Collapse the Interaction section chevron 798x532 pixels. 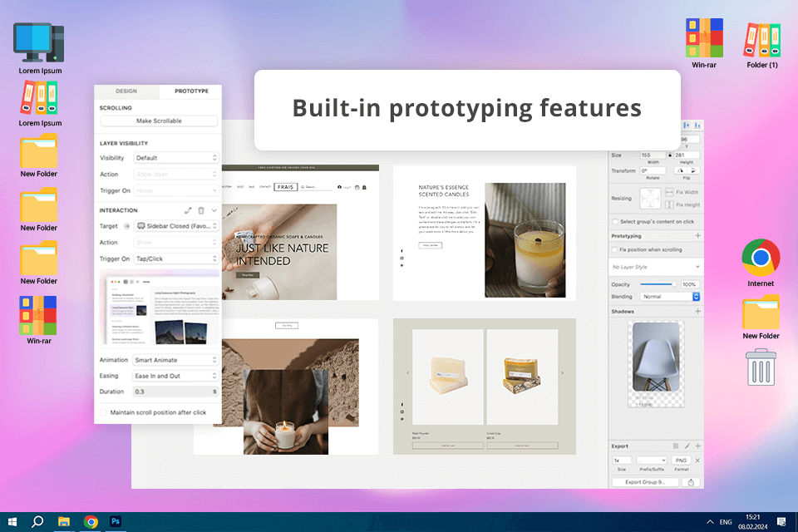coord(214,210)
